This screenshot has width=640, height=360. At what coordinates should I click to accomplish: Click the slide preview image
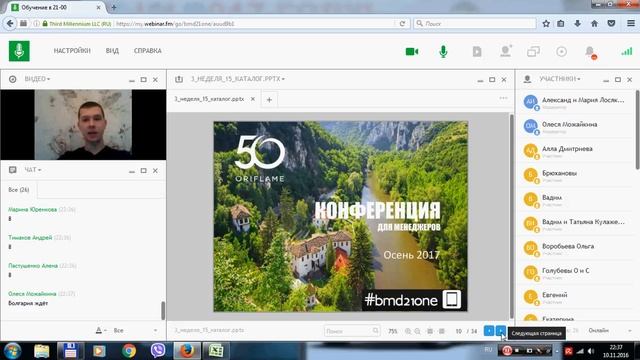click(x=340, y=216)
